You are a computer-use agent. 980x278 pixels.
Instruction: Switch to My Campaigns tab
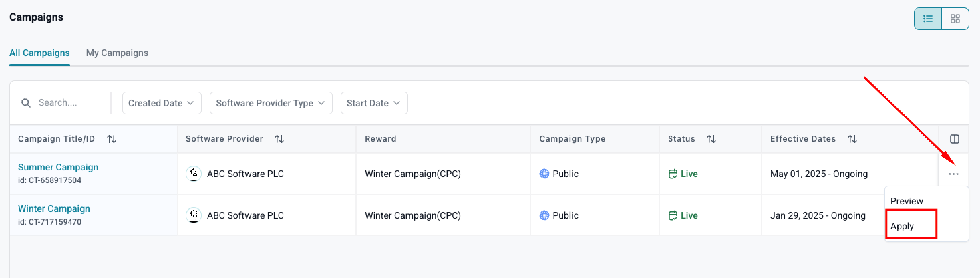coord(117,53)
